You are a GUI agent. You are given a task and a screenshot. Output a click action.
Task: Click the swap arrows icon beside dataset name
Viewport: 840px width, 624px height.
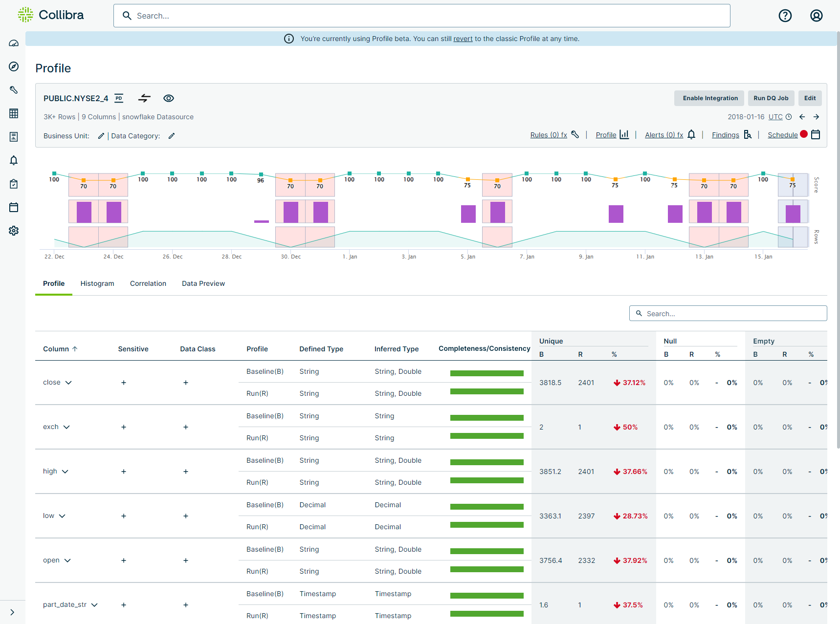point(144,98)
